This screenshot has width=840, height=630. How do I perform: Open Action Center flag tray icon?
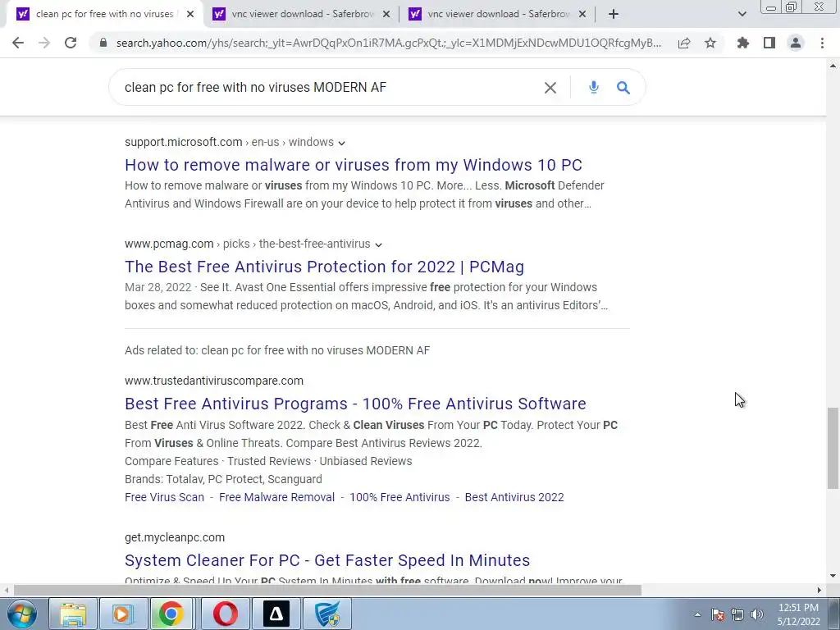pos(717,614)
